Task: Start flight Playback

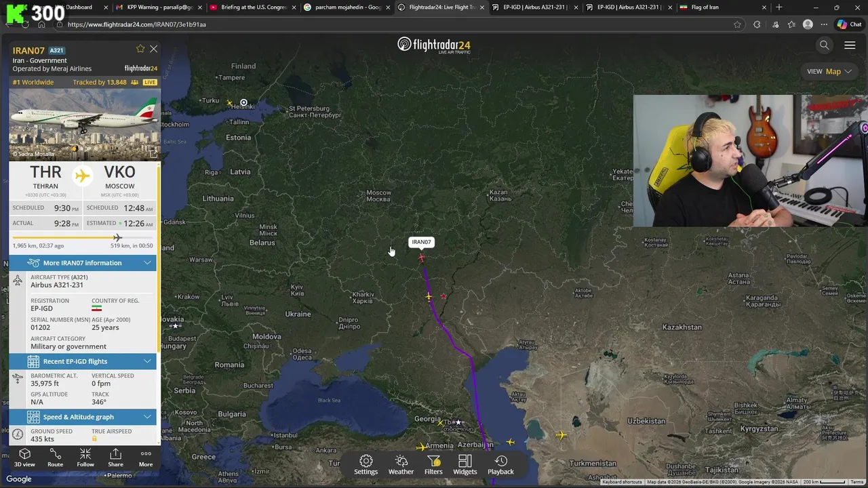Action: (x=500, y=465)
